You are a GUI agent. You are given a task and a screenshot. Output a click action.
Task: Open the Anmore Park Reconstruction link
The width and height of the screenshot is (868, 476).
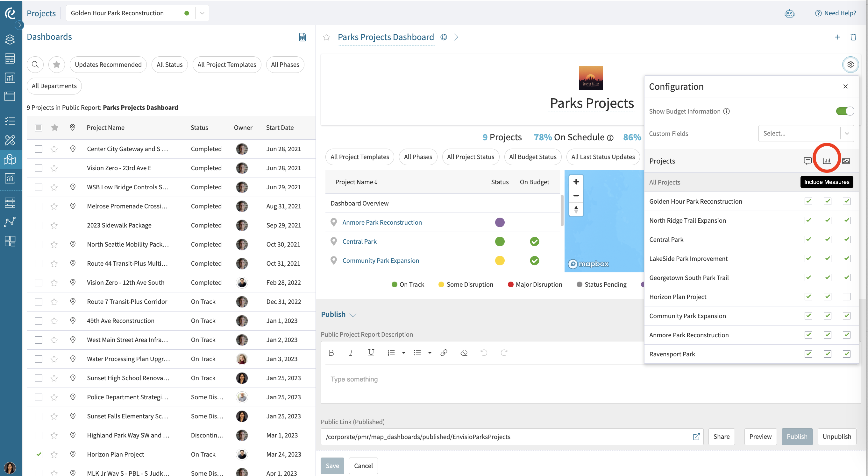(x=382, y=222)
